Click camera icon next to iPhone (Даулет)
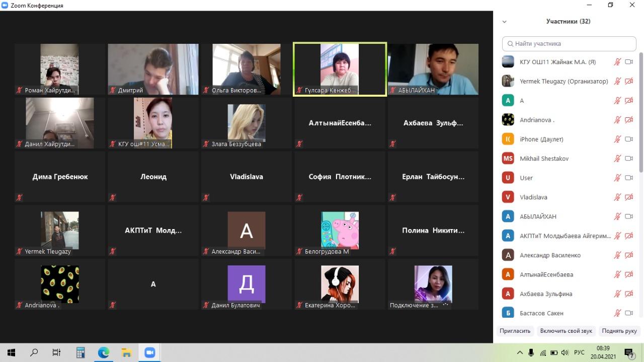The height and width of the screenshot is (362, 644). tap(628, 139)
